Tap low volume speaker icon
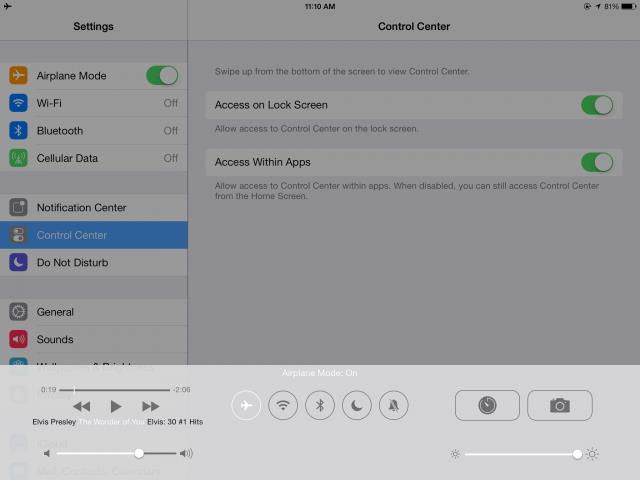Image resolution: width=640 pixels, height=480 pixels. point(47,453)
